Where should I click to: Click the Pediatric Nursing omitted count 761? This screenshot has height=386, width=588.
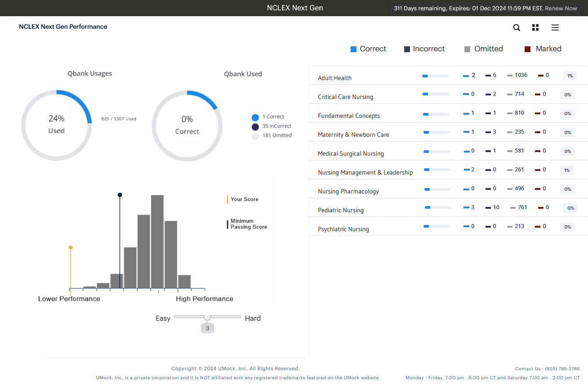point(522,207)
